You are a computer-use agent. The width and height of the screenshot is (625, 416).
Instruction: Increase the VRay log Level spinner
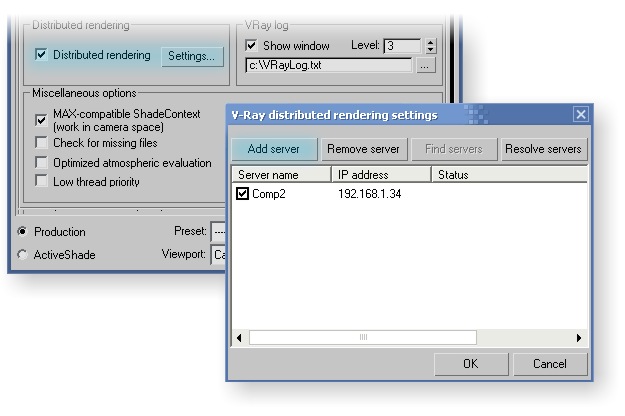(430, 42)
